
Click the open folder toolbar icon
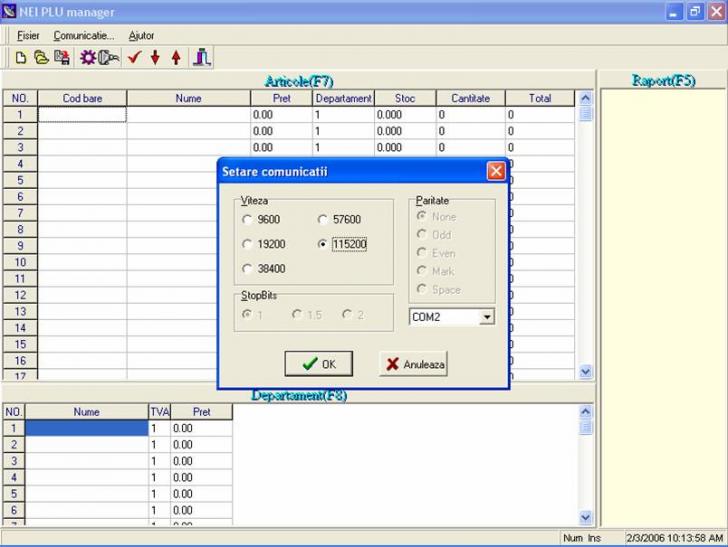[40, 58]
